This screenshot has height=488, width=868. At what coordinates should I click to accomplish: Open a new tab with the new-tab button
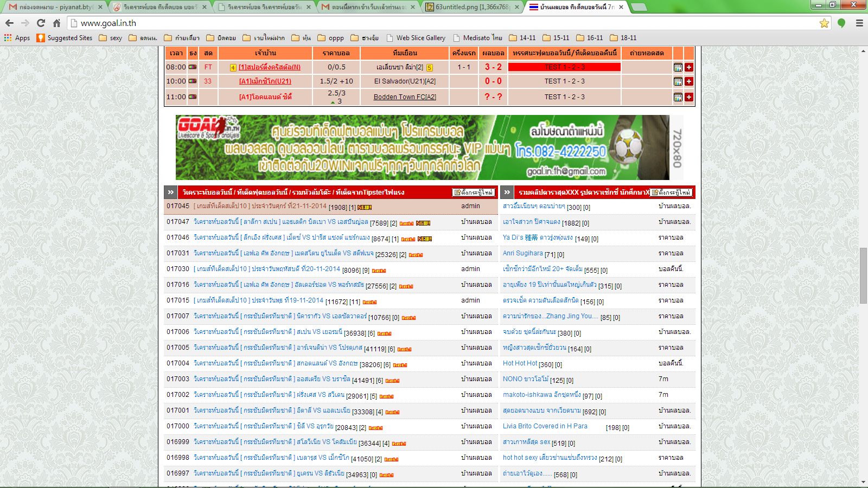click(639, 7)
